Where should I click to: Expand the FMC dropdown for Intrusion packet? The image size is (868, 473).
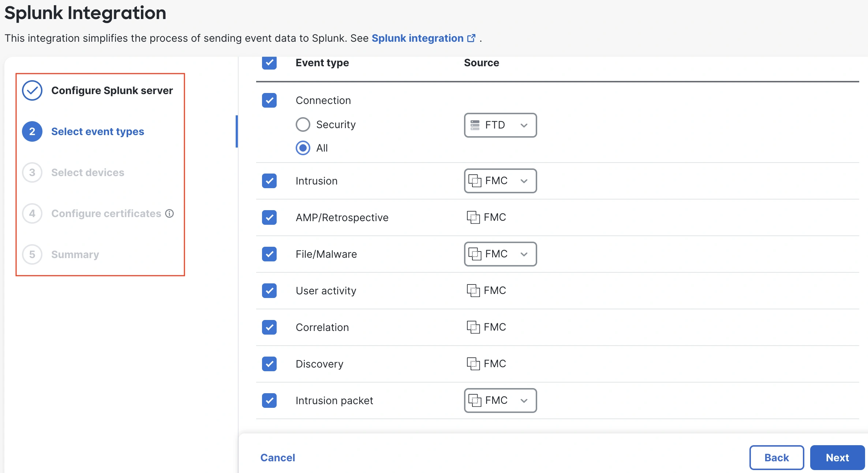click(500, 401)
